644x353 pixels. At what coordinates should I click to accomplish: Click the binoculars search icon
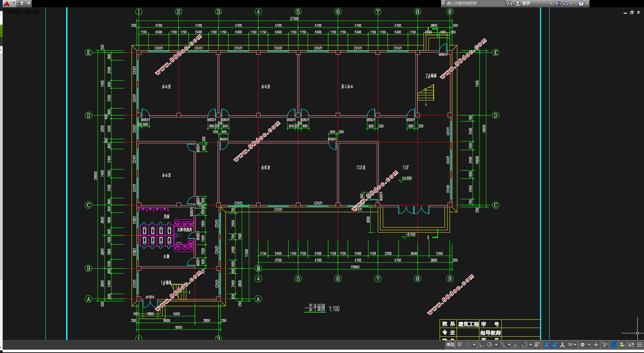click(509, 3)
